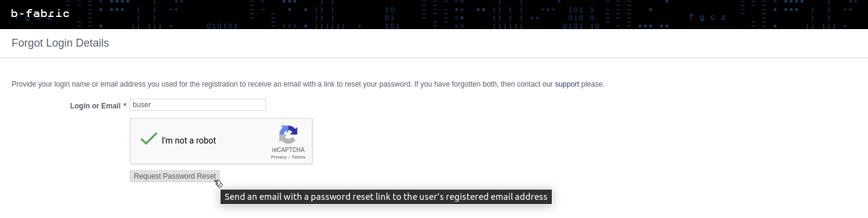The image size is (868, 218).
Task: Click the Forgot Login Details heading
Action: [x=60, y=43]
